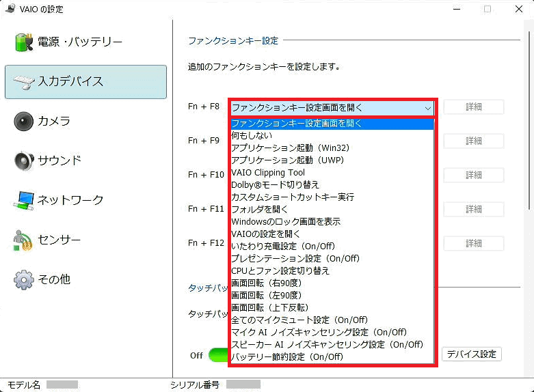Select the 入力デバイス category label

point(71,82)
